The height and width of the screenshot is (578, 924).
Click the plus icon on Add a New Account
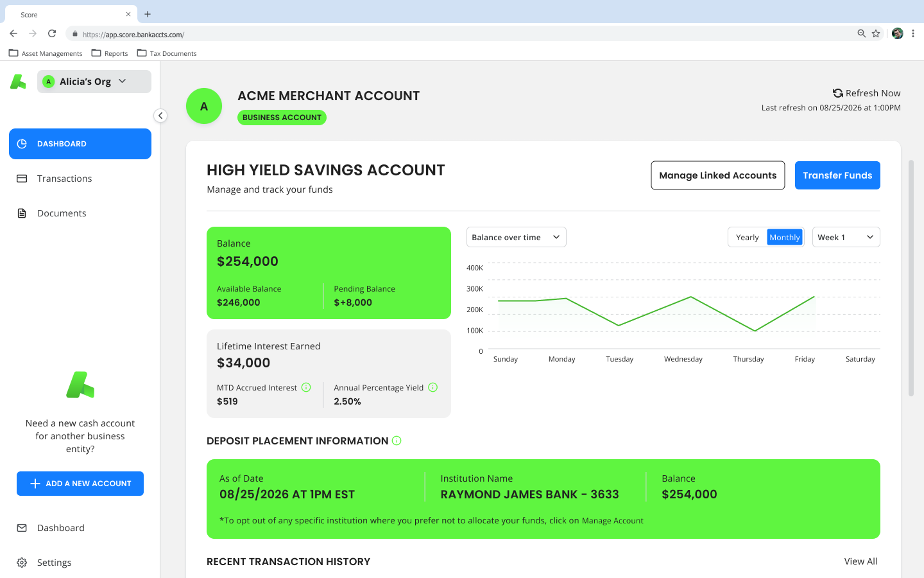pos(35,484)
